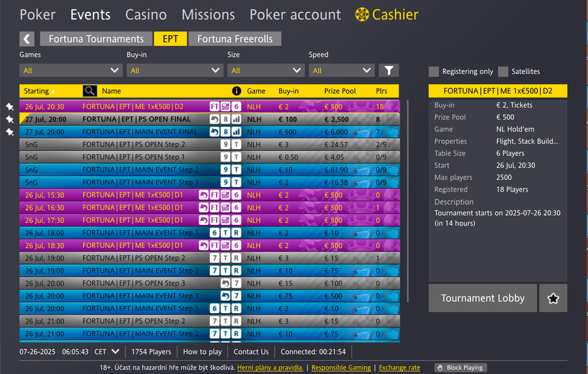This screenshot has width=588, height=374.
Task: Open the Tournament Lobby button
Action: coord(483,298)
